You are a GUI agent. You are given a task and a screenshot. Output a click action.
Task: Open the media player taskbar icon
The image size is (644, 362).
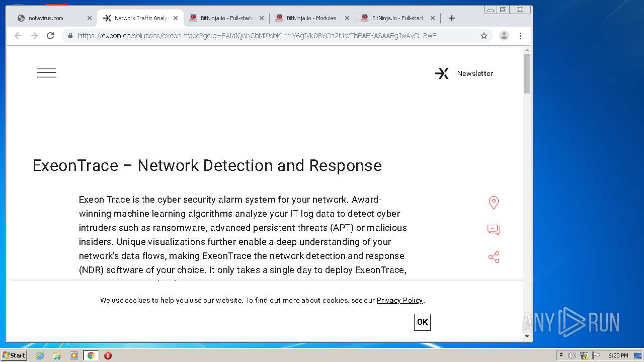pyautogui.click(x=74, y=355)
